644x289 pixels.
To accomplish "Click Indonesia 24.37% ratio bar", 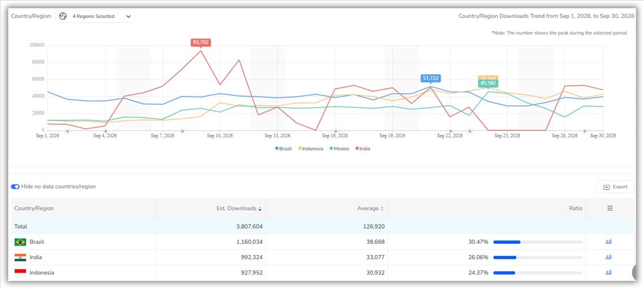I will coord(537,273).
